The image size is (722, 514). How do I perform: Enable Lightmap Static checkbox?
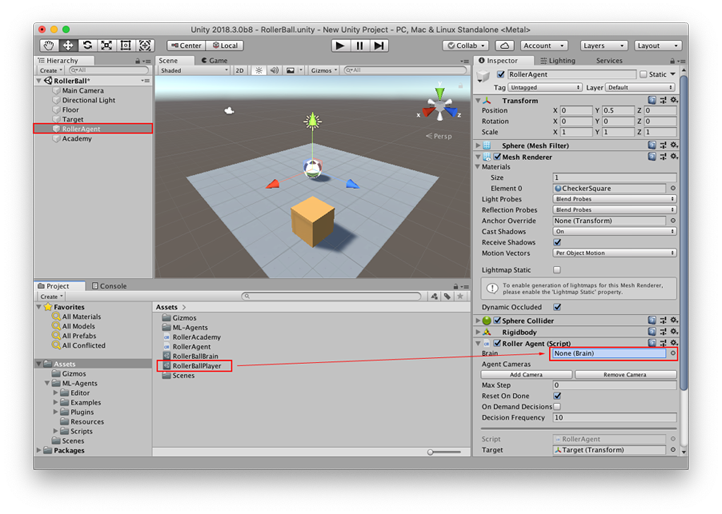coord(557,270)
